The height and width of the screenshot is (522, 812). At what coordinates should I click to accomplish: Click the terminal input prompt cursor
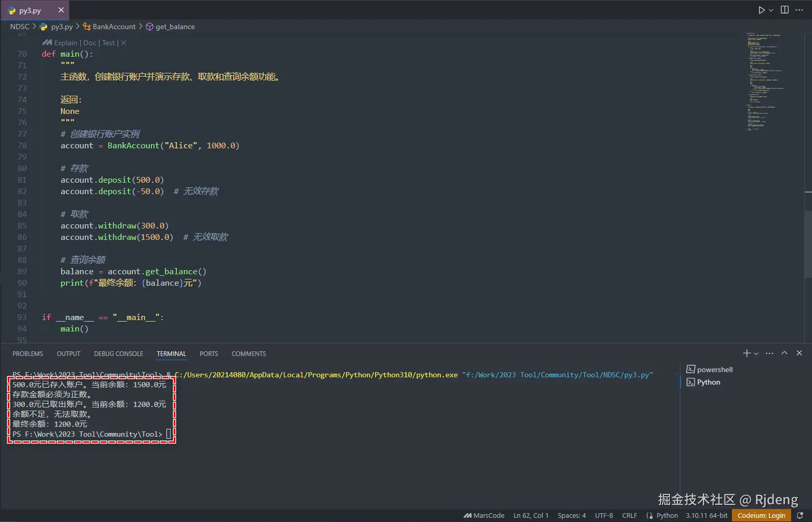(x=168, y=434)
